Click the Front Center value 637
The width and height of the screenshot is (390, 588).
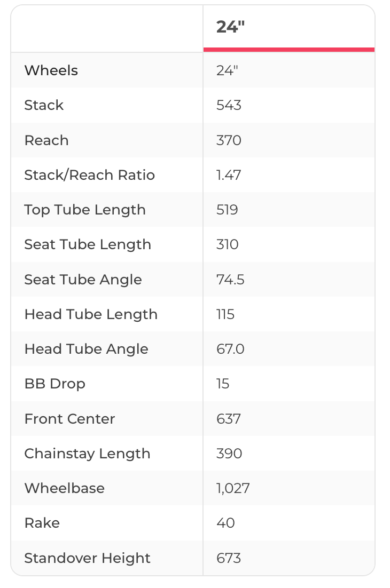[x=229, y=419]
